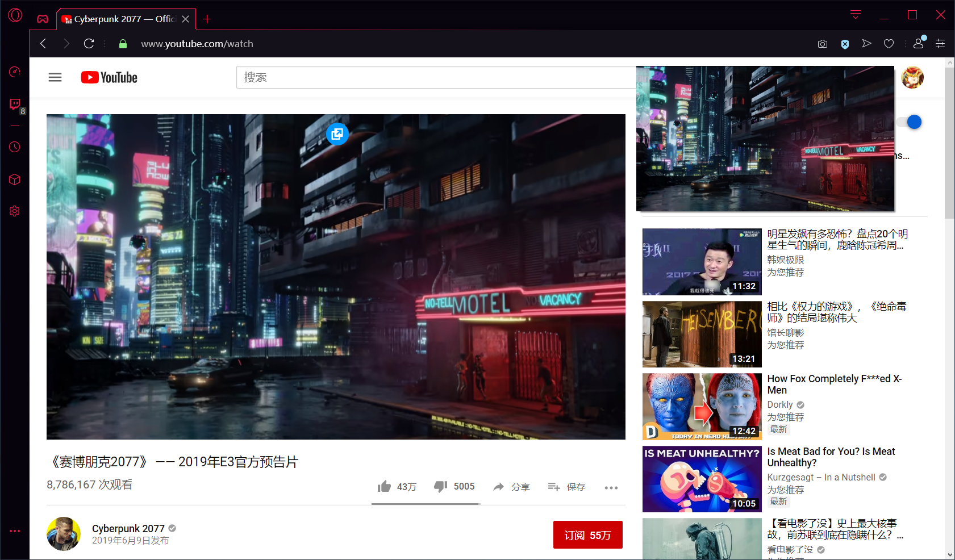This screenshot has height=560, width=955.
Task: Click scrollbar down arrow
Action: coord(950,554)
